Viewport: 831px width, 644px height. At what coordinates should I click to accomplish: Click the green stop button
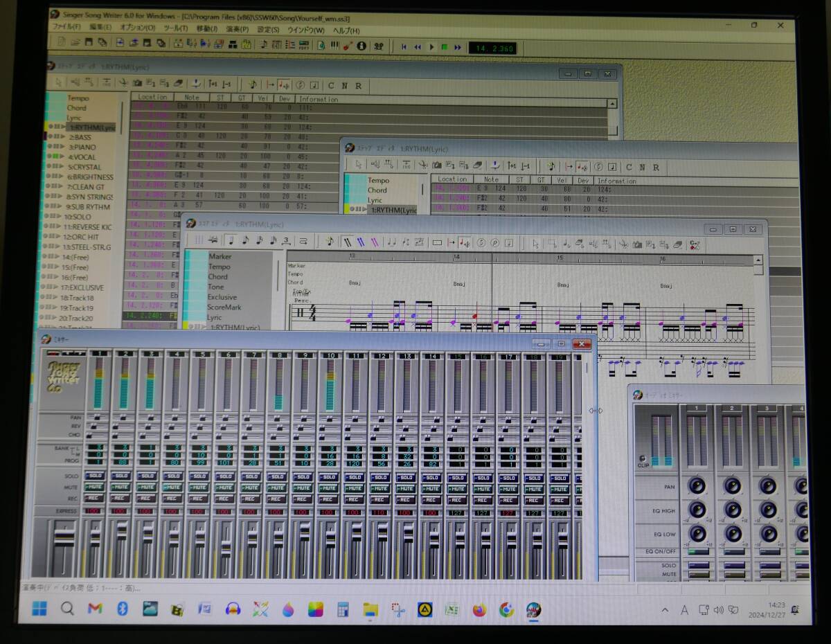pos(445,47)
